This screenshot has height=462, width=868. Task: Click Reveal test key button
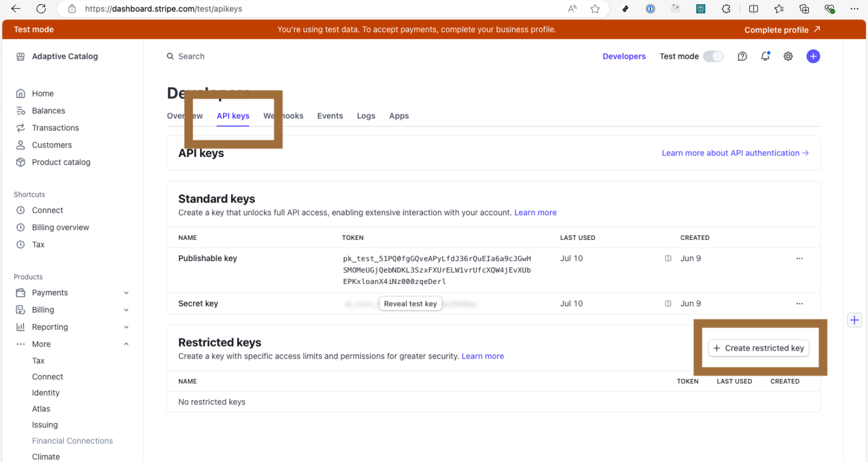tap(410, 303)
